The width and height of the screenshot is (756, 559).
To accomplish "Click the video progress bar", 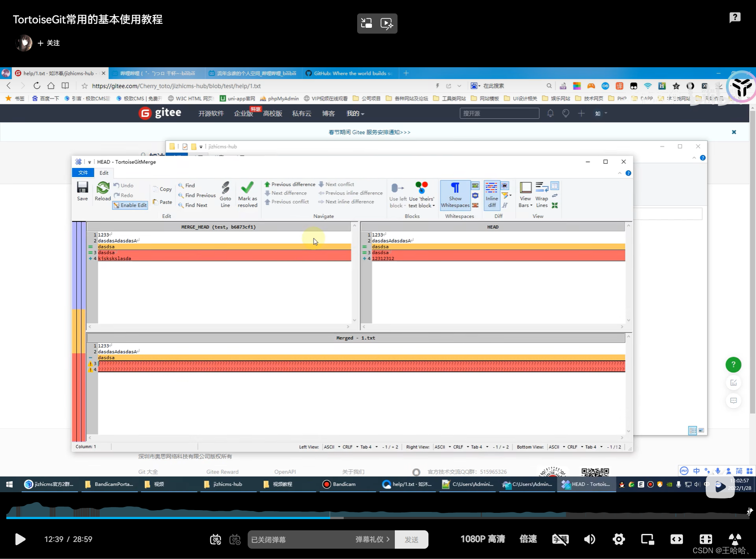I will click(377, 518).
